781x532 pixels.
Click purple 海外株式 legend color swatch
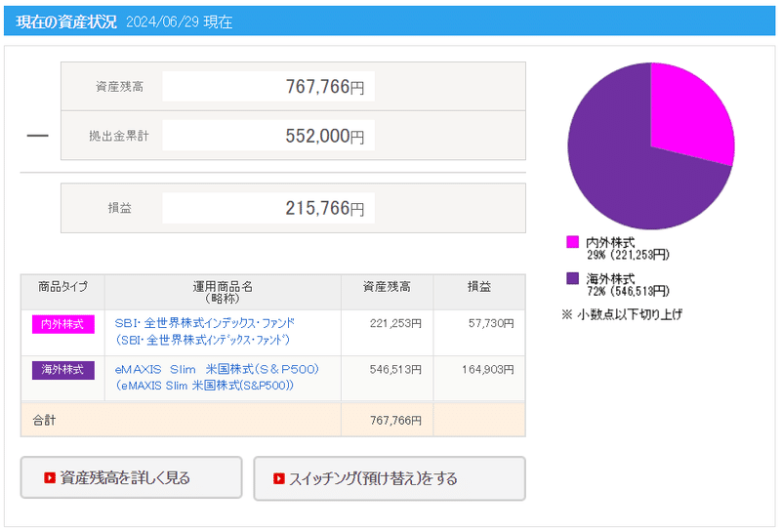click(572, 278)
